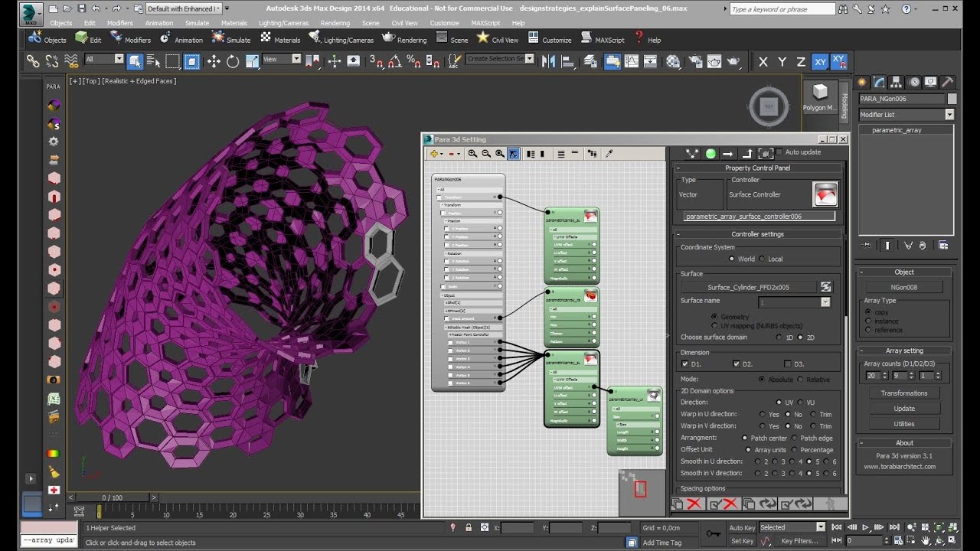Image resolution: width=980 pixels, height=551 pixels.
Task: Collapse the Array setting rollout
Action: tap(904, 350)
